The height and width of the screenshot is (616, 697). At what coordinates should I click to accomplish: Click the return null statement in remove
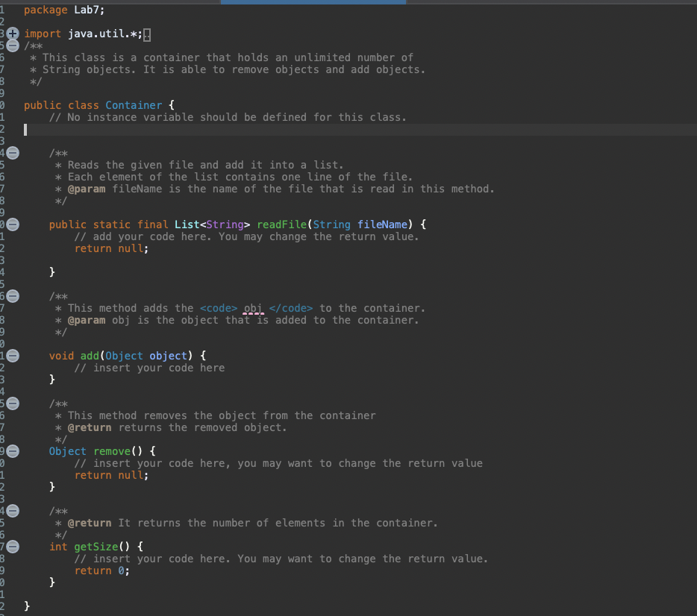click(x=111, y=475)
